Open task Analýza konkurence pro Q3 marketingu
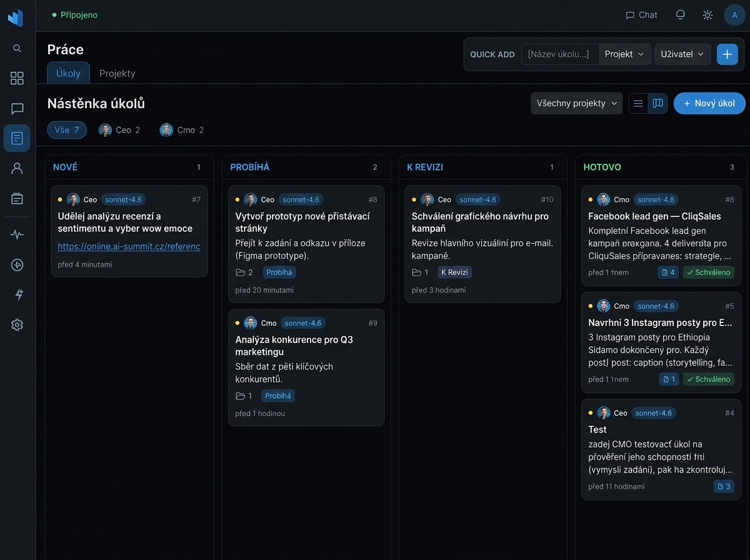This screenshot has height=560, width=750. pyautogui.click(x=294, y=346)
